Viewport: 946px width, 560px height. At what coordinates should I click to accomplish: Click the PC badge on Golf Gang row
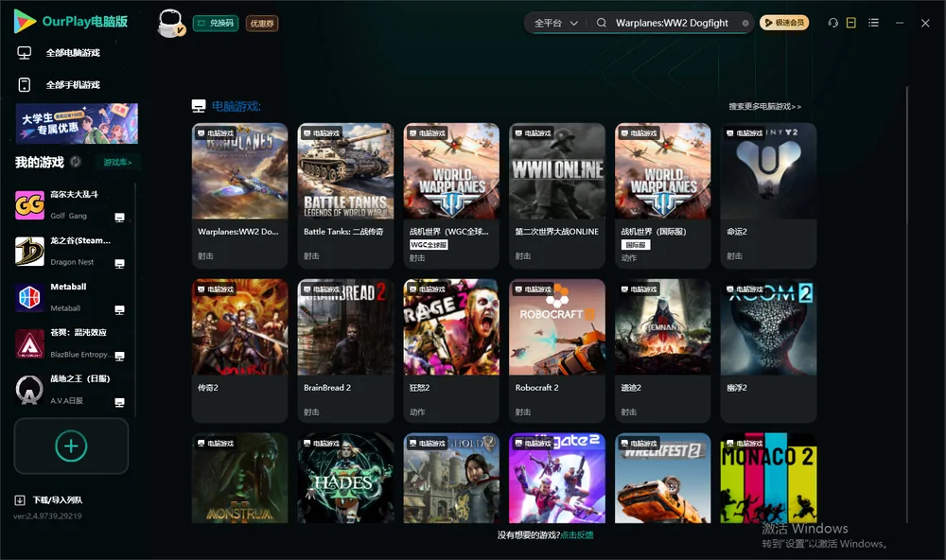[119, 218]
